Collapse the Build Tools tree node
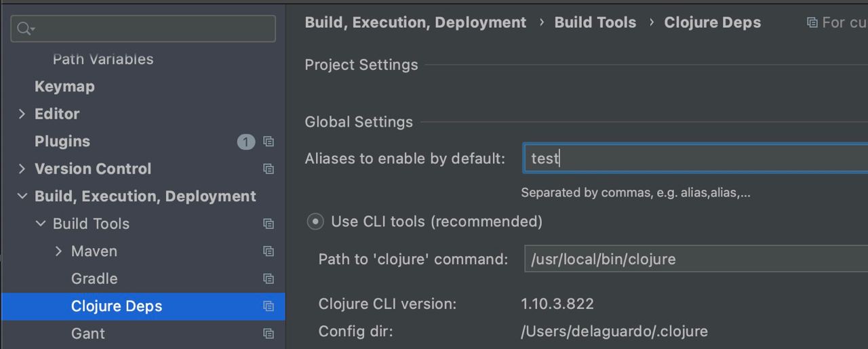The height and width of the screenshot is (349, 868). [x=41, y=224]
